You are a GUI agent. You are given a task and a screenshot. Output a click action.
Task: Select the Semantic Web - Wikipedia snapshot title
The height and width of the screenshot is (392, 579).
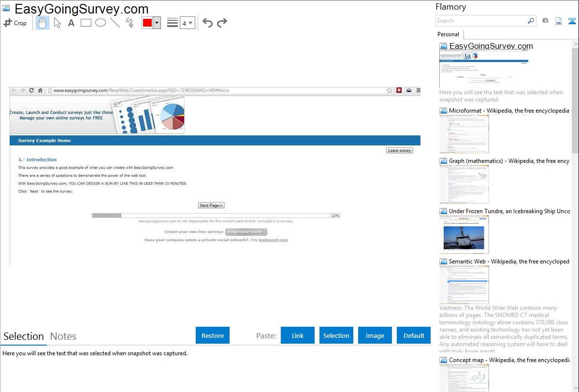coord(509,261)
